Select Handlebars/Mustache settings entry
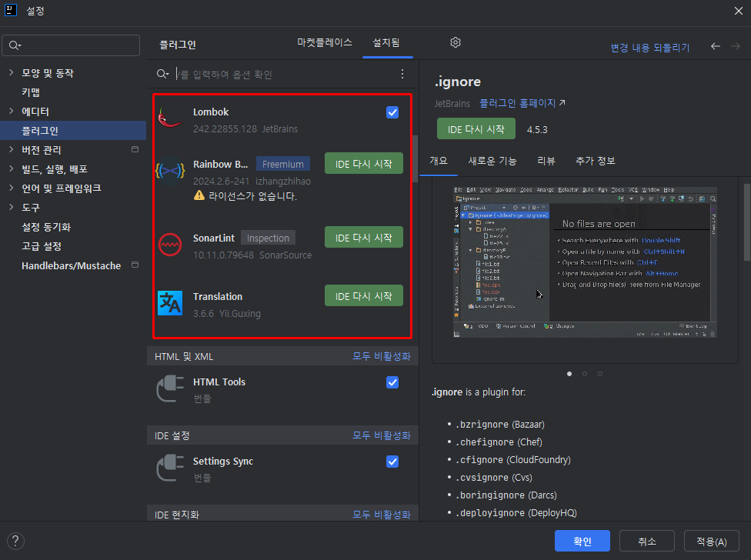This screenshot has height=560, width=751. tap(71, 265)
